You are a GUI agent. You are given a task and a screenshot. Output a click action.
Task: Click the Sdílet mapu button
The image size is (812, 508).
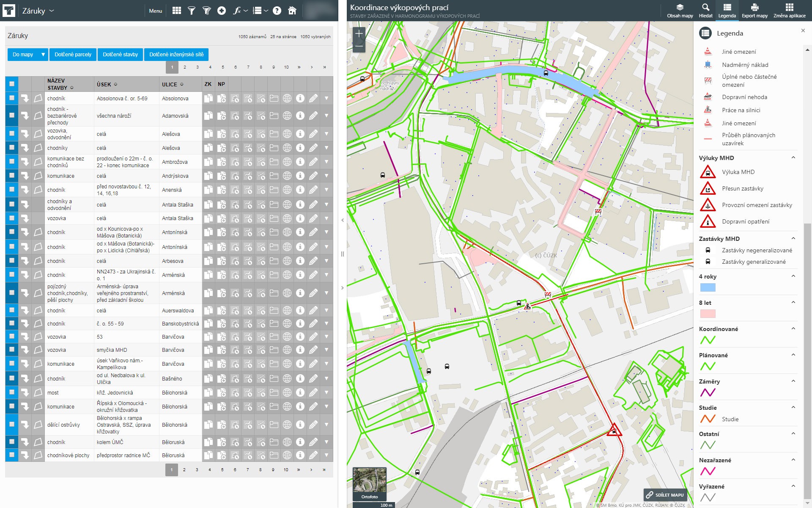pyautogui.click(x=665, y=495)
